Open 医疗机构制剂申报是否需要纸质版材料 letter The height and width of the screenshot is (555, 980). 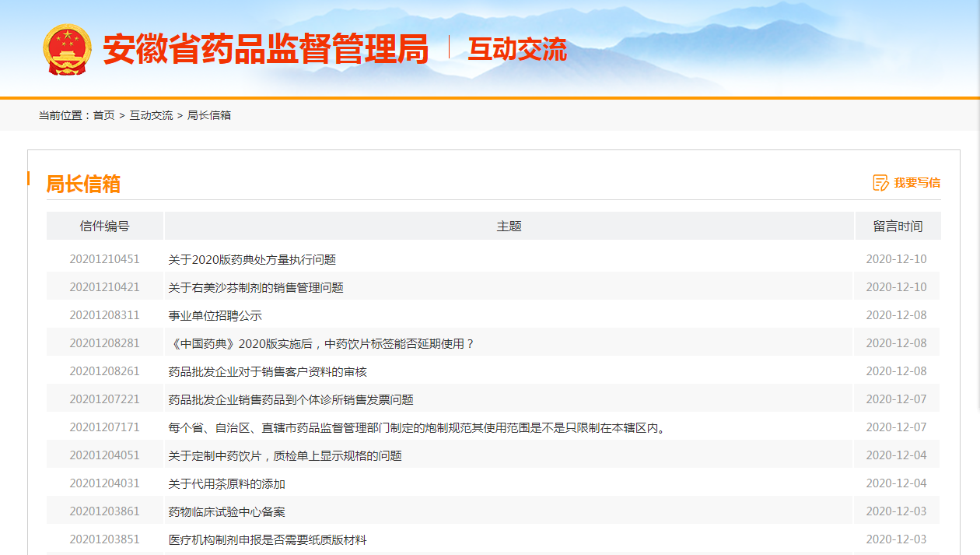coord(268,539)
